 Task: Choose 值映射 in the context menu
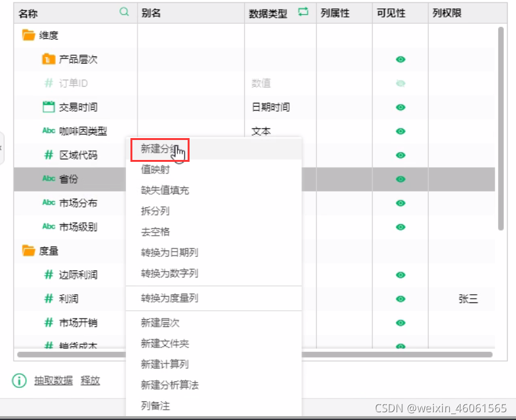(157, 169)
